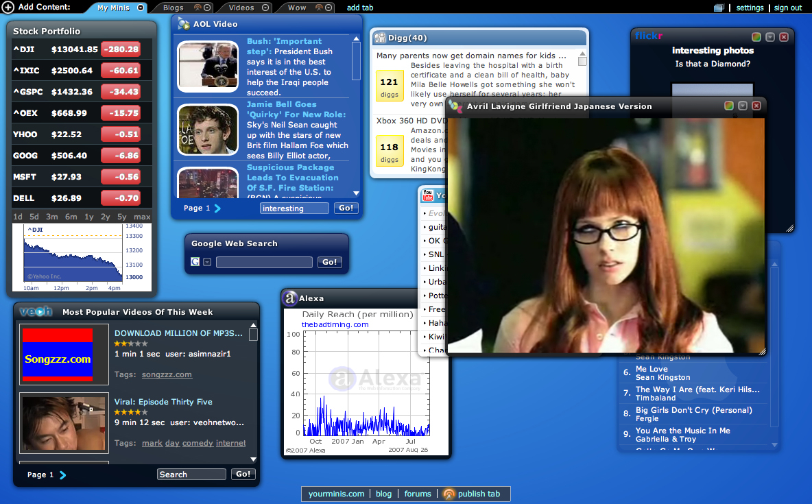The width and height of the screenshot is (812, 504).
Task: Click the 121 diggs badge
Action: [x=389, y=86]
